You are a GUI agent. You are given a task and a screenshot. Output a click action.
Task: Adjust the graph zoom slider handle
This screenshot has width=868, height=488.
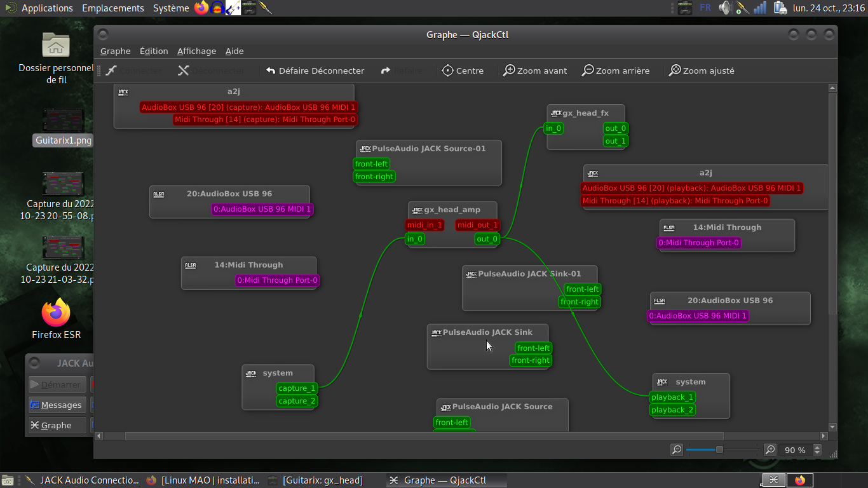(x=719, y=450)
